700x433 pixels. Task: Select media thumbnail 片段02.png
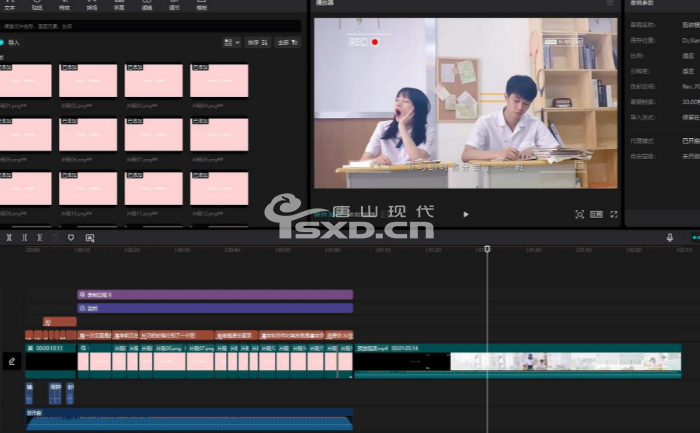click(x=88, y=80)
